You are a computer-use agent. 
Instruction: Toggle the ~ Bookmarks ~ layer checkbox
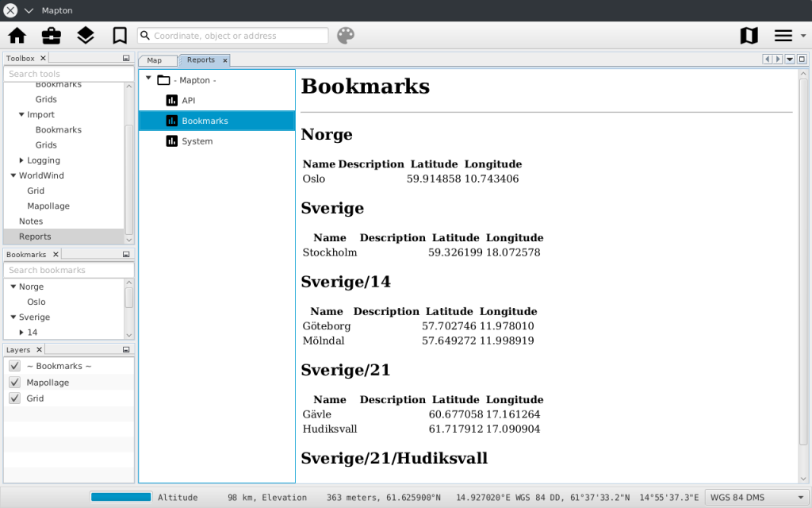click(x=14, y=366)
